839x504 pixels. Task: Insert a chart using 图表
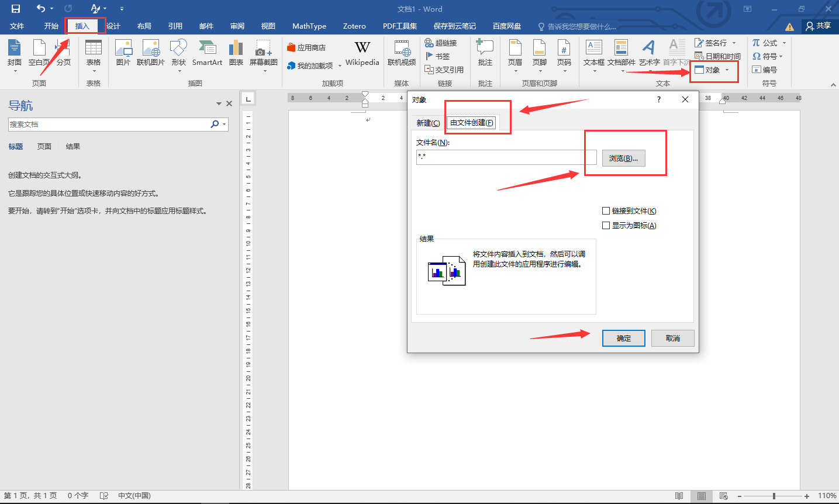[x=236, y=53]
